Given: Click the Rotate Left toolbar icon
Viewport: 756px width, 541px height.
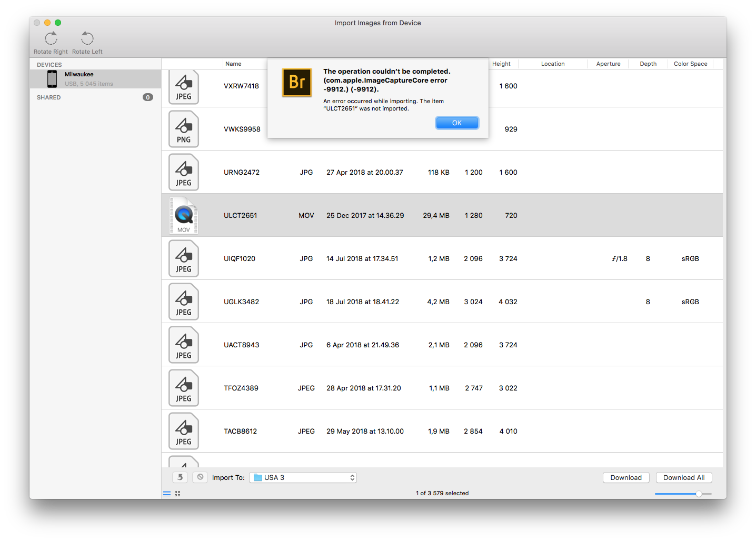Looking at the screenshot, I should pos(87,38).
